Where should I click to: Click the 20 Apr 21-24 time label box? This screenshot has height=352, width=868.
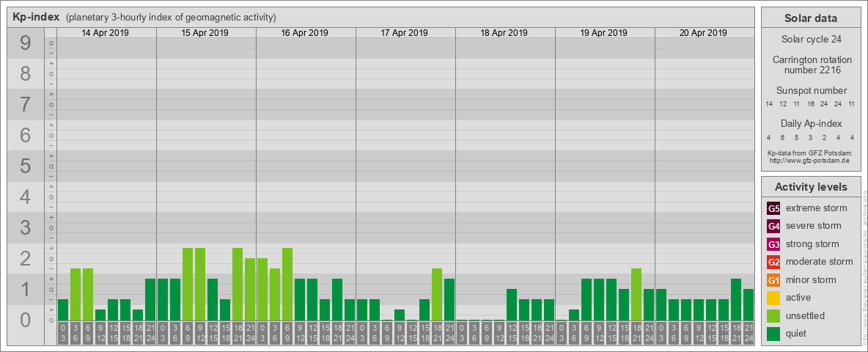pos(749,334)
